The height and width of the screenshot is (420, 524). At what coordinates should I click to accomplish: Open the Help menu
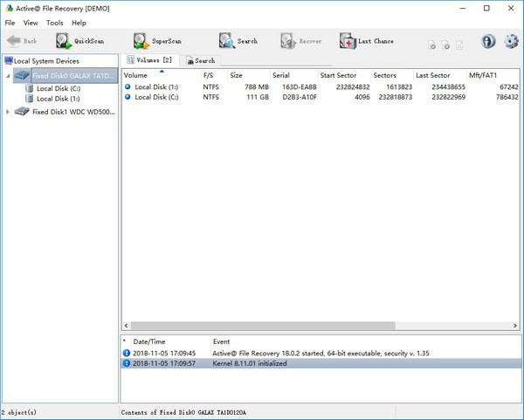coord(79,23)
